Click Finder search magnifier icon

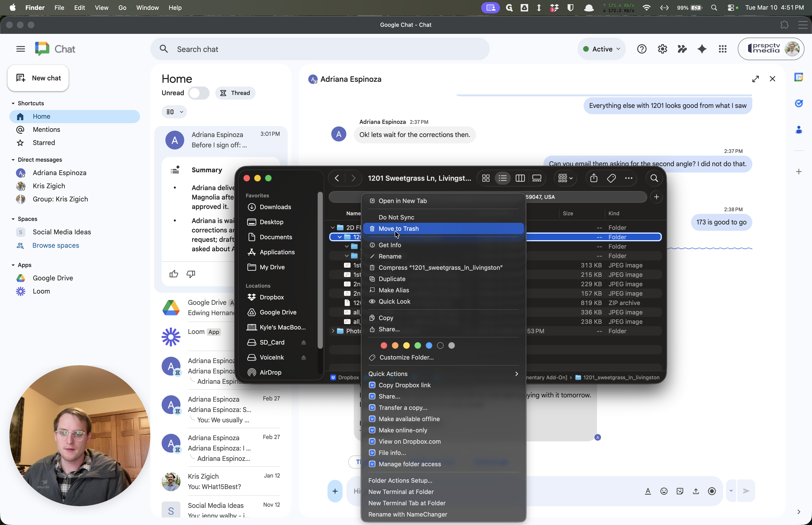[x=654, y=178]
